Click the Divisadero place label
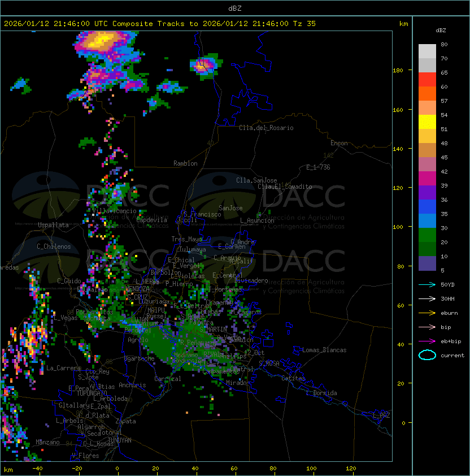Image resolution: width=470 pixels, height=476 pixels. (x=251, y=280)
